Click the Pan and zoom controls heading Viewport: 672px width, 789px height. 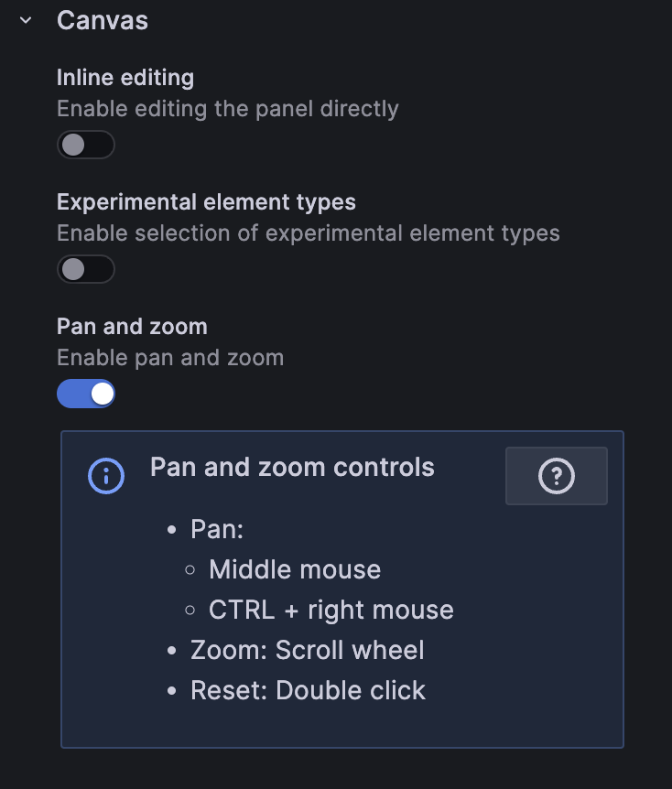pyautogui.click(x=292, y=467)
